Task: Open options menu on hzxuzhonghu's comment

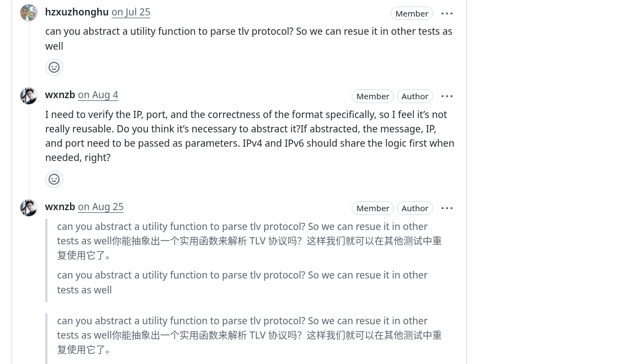Action: pos(447,13)
